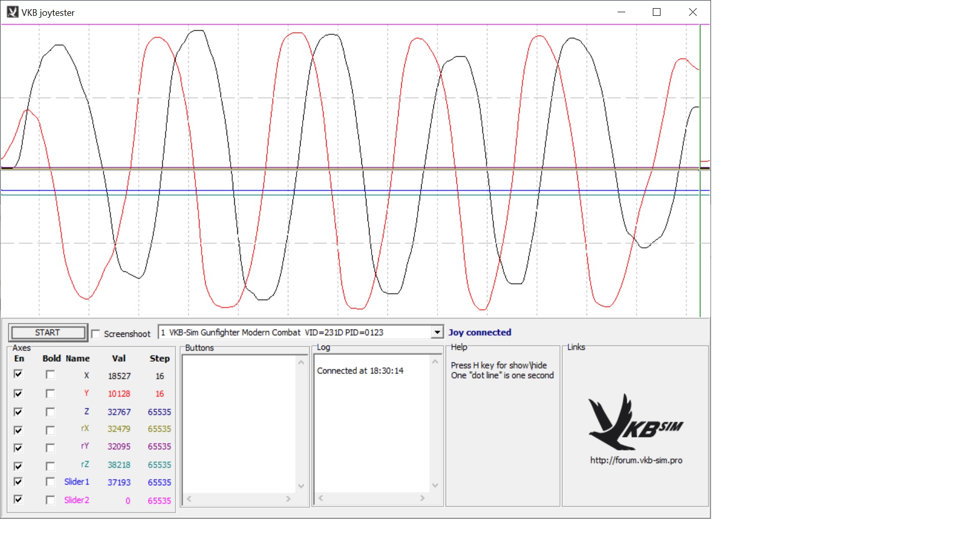Disable the rX axis En checkbox

click(18, 430)
